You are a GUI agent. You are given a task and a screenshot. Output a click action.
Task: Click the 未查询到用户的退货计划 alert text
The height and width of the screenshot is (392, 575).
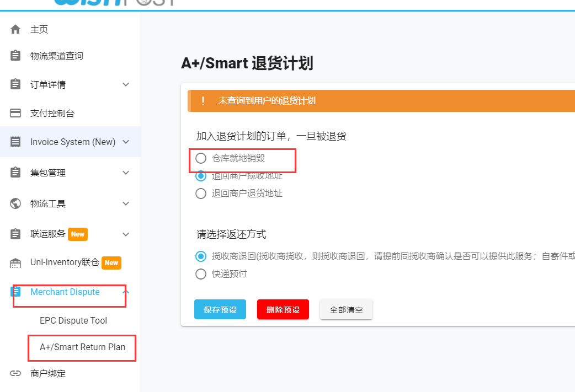pyautogui.click(x=267, y=101)
